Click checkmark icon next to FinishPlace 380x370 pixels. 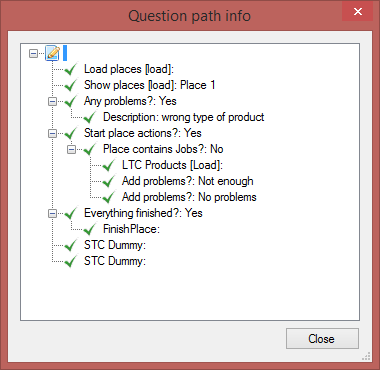click(90, 229)
